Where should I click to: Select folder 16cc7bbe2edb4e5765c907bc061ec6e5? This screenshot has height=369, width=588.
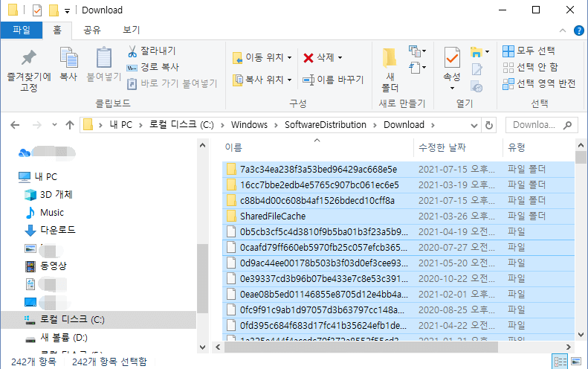[398, 185]
